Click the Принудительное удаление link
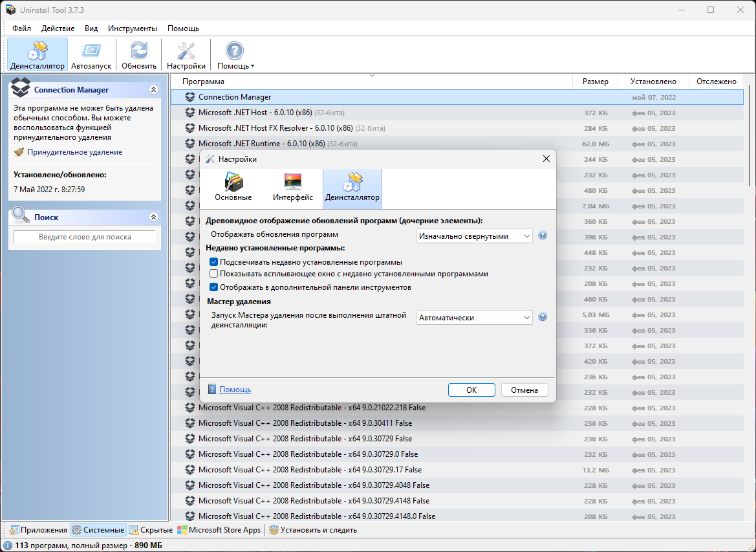 coord(75,152)
